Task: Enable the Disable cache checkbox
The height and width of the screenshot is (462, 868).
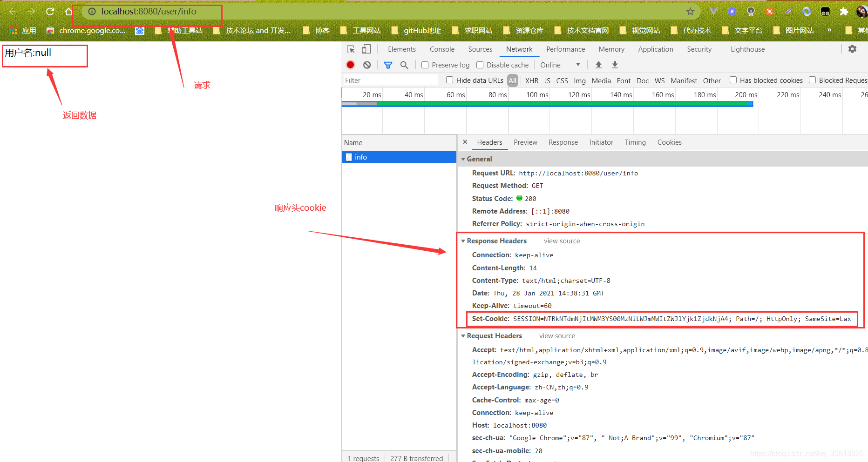Action: [x=480, y=65]
